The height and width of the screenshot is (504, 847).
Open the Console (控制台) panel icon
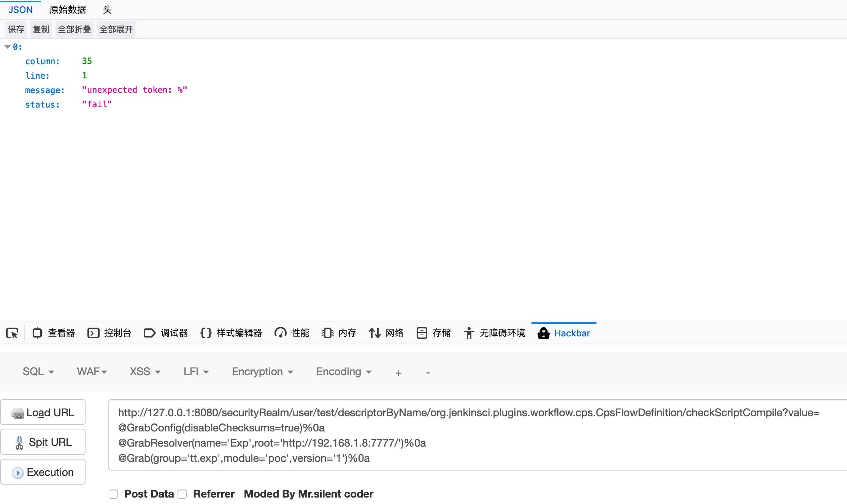tap(93, 333)
